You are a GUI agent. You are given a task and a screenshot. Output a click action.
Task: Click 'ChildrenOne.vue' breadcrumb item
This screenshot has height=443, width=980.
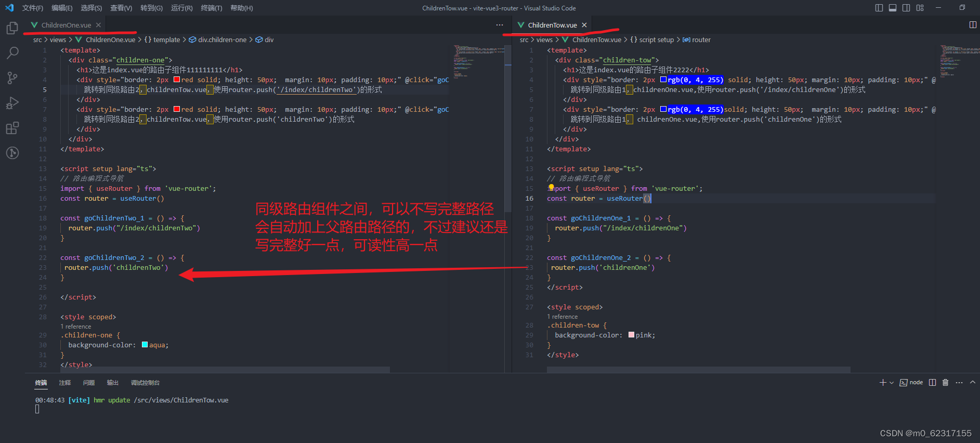110,40
